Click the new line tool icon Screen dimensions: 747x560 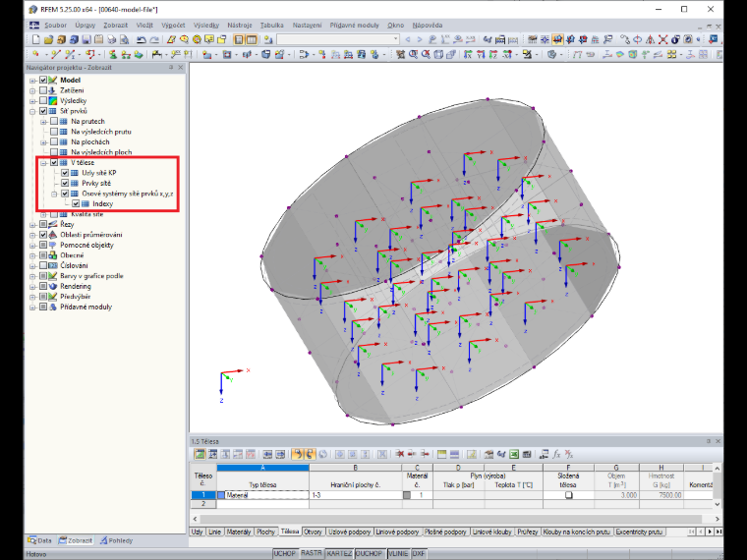[56, 55]
